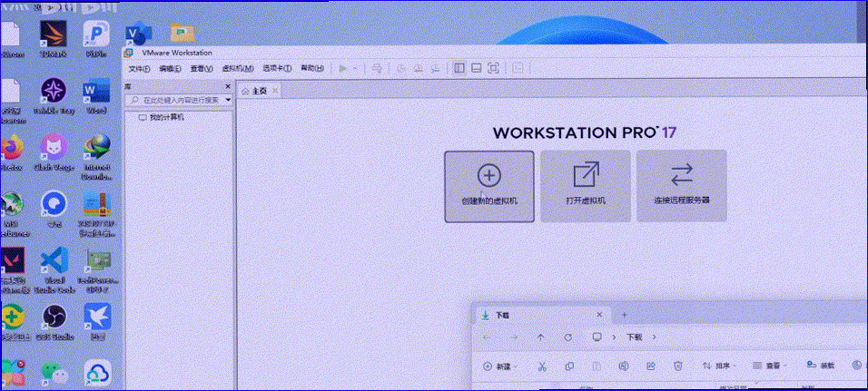Open the Firefox desktop shortcut
The image size is (868, 391).
pos(11,152)
